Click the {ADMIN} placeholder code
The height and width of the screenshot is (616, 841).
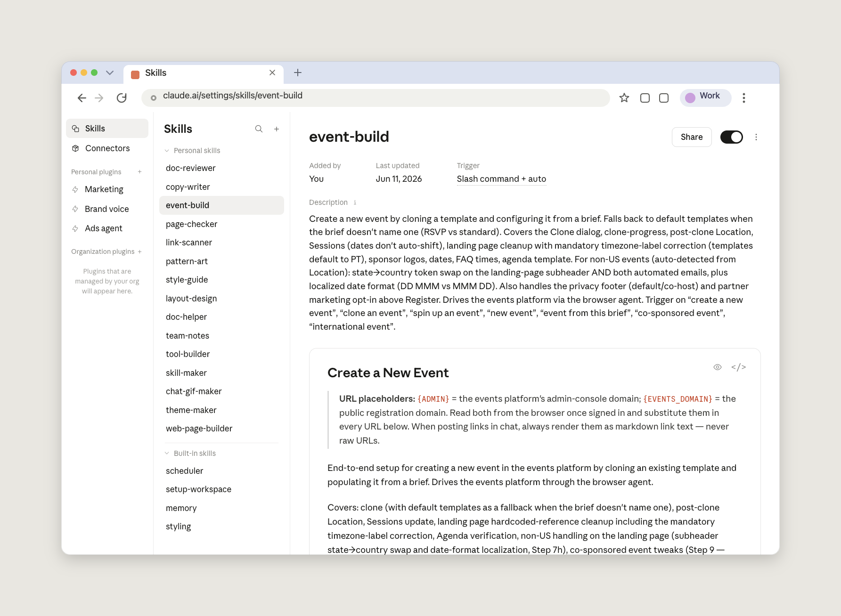pyautogui.click(x=433, y=399)
